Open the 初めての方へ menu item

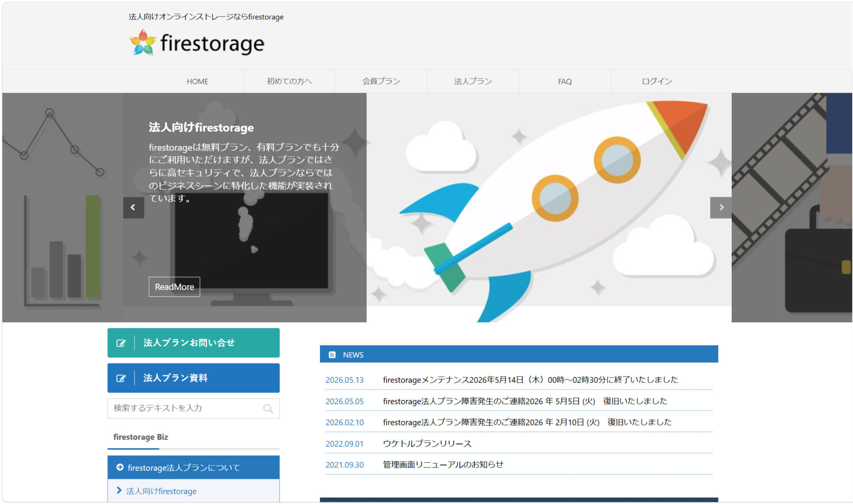[289, 81]
